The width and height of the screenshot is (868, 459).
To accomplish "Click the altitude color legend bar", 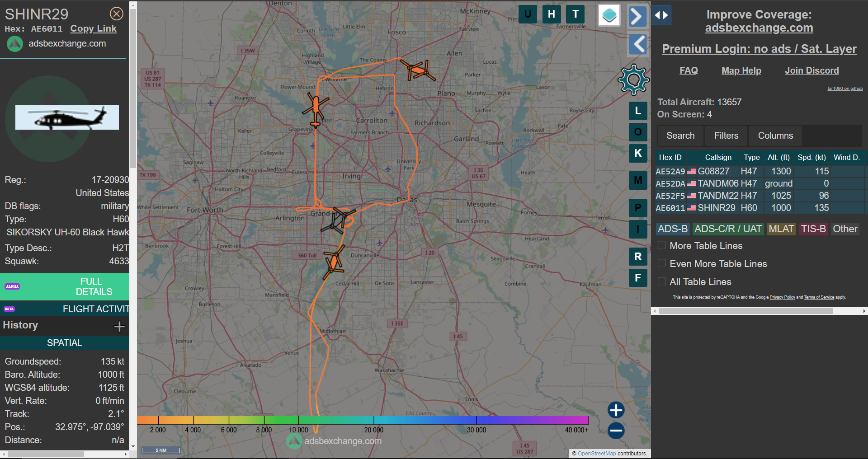I will [x=363, y=420].
